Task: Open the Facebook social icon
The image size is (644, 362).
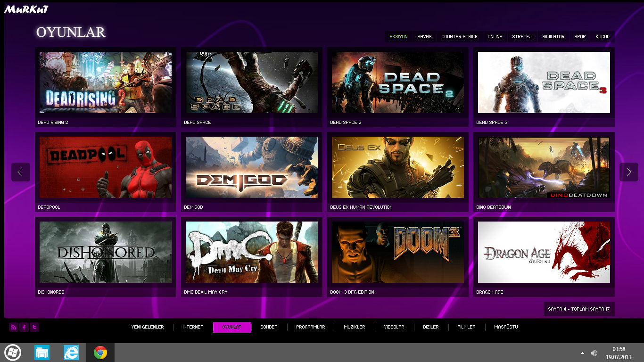Action: [x=24, y=327]
